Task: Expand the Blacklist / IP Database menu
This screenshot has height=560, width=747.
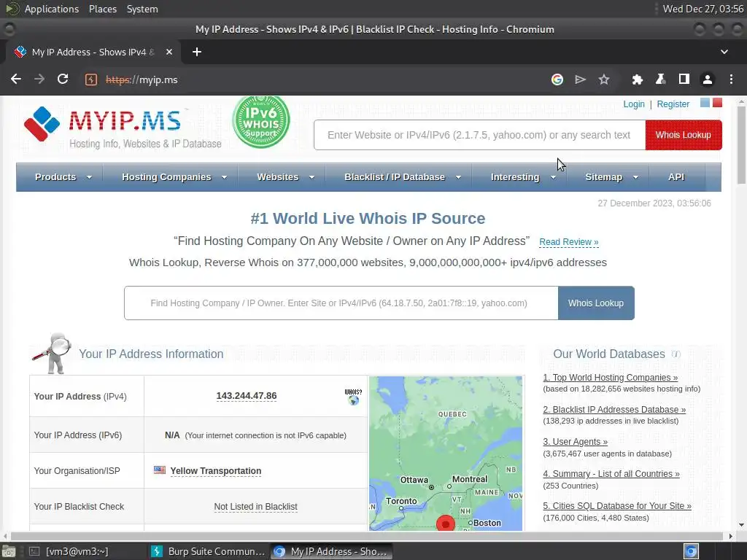Action: pos(403,177)
